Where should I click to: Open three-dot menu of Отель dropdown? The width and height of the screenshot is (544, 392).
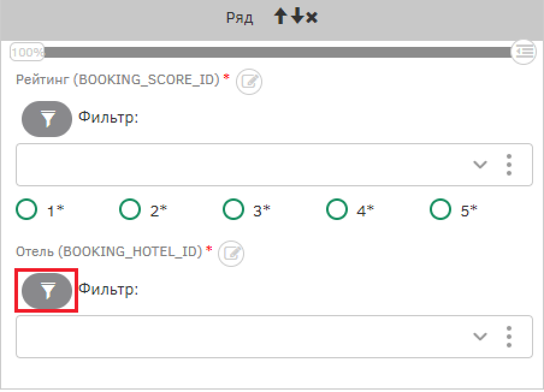pos(509,336)
